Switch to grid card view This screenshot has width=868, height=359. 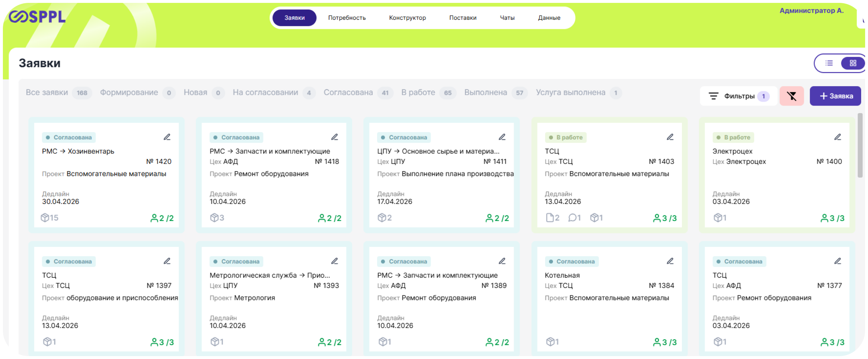click(853, 63)
